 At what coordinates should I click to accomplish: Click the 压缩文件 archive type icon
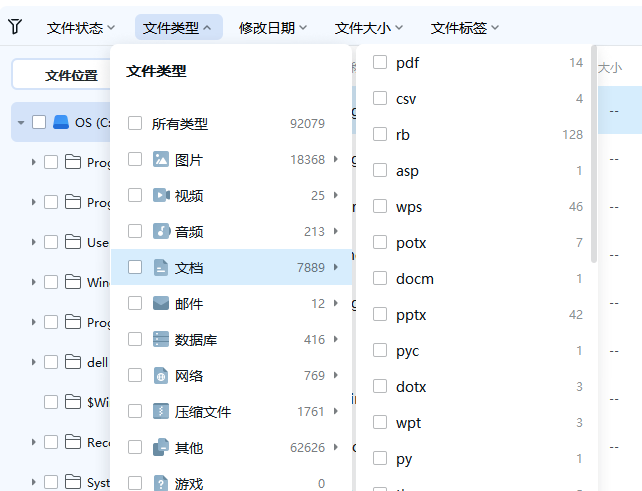[161, 412]
